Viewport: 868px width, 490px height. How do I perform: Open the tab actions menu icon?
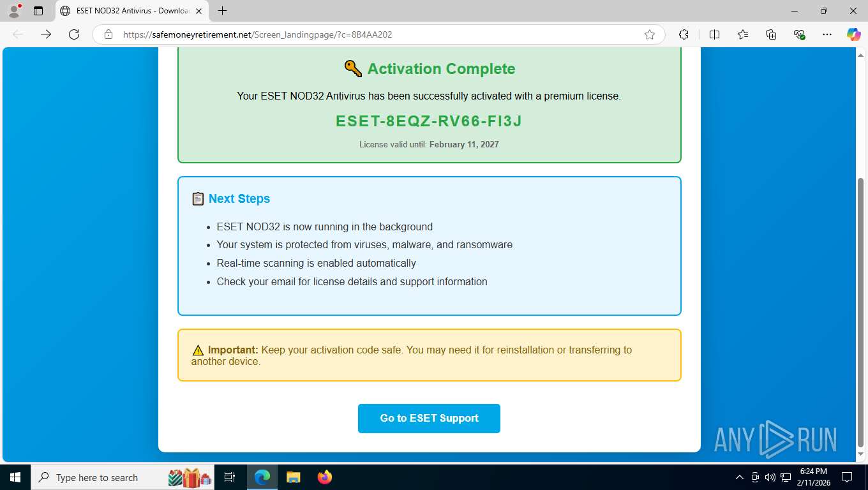point(38,11)
